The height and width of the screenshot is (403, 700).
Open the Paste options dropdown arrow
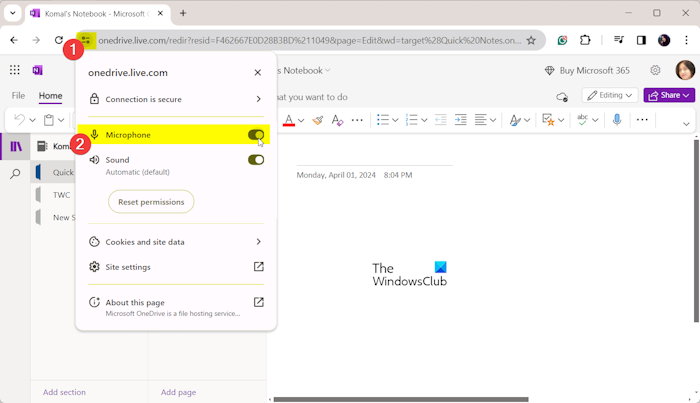pyautogui.click(x=61, y=120)
